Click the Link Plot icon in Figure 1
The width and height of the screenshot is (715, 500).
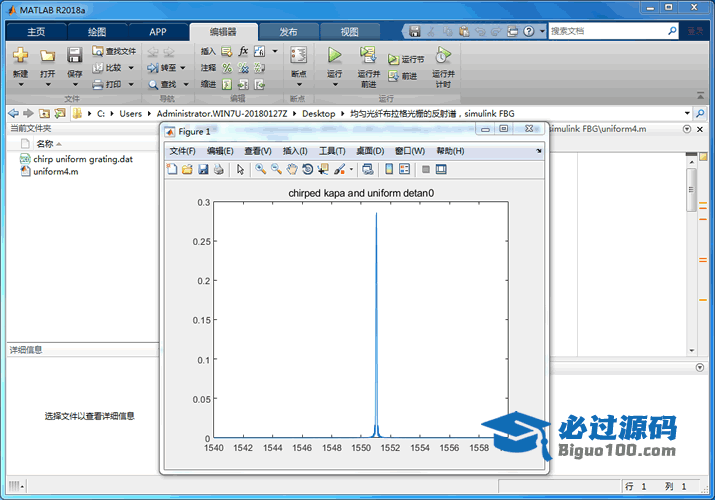368,170
